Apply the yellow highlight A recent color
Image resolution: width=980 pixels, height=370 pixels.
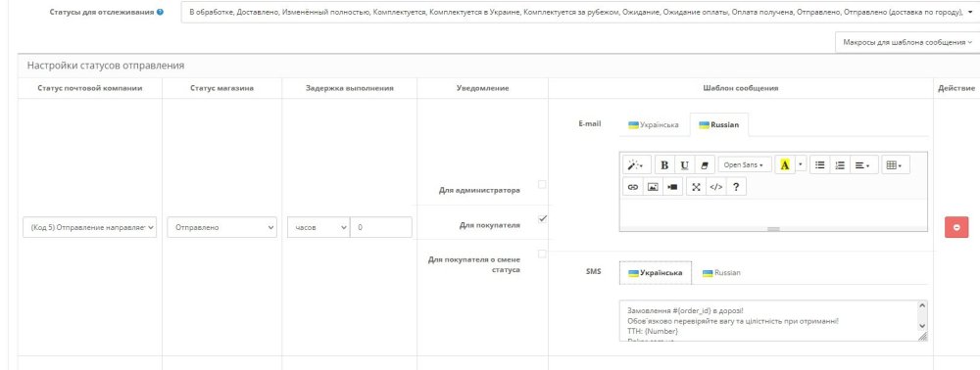[784, 165]
